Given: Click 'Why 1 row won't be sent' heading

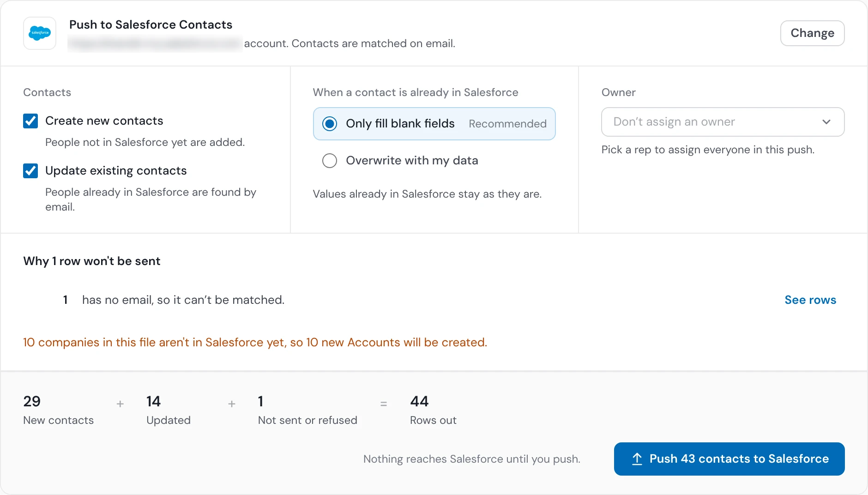Looking at the screenshot, I should click(92, 261).
